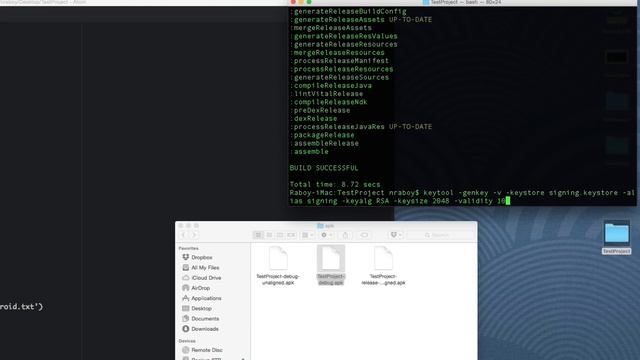This screenshot has height=360, width=640.
Task: Click the ':mergeReleaseAssets' Terminal line
Action: pyautogui.click(x=331, y=28)
